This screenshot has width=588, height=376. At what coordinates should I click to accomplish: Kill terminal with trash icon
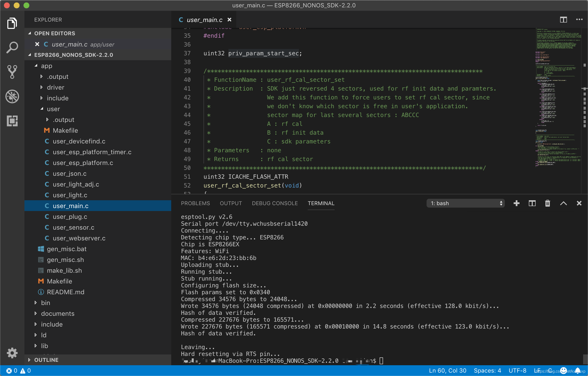click(x=548, y=203)
